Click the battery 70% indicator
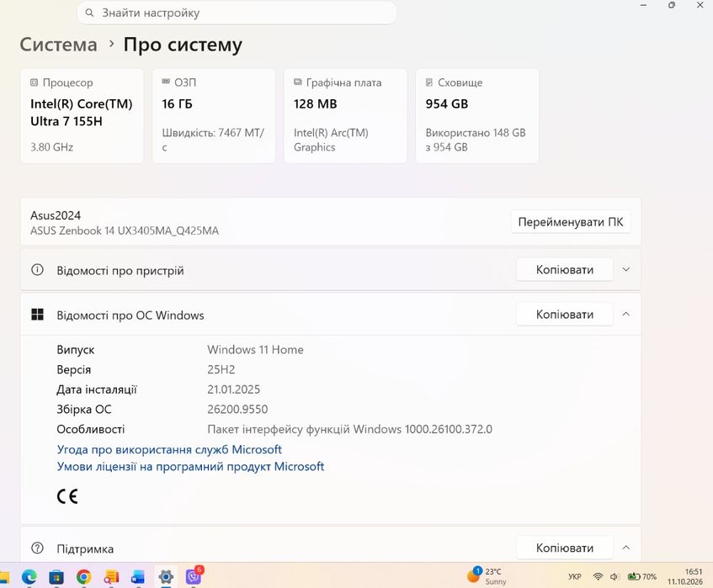This screenshot has width=713, height=588. pyautogui.click(x=641, y=576)
